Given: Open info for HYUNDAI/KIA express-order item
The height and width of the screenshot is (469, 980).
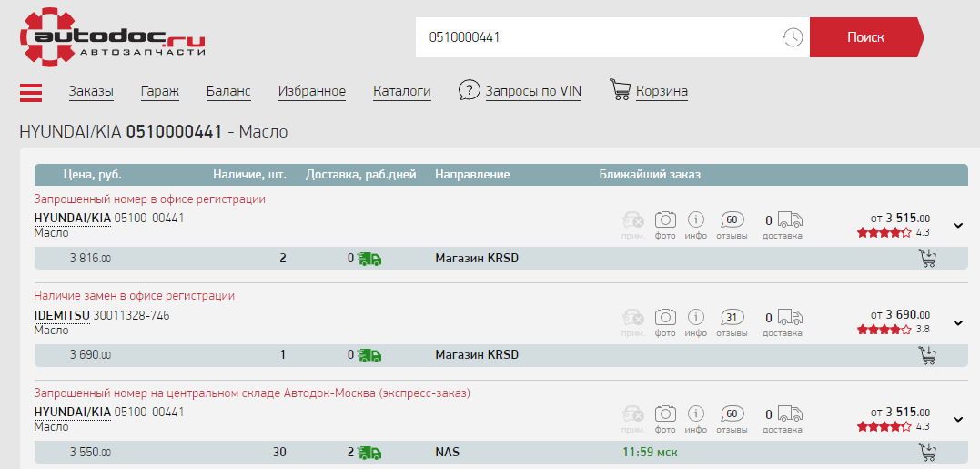Looking at the screenshot, I should [x=695, y=414].
